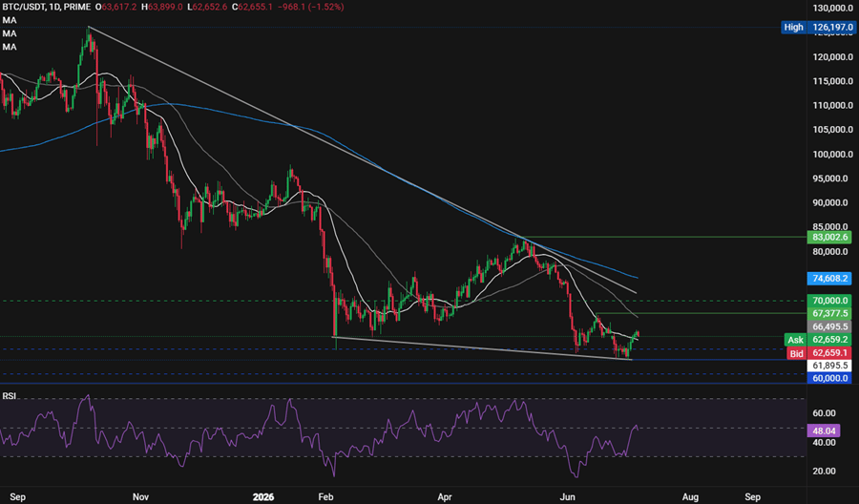Click the Jun marker on time axis
The height and width of the screenshot is (504, 859).
tap(567, 497)
